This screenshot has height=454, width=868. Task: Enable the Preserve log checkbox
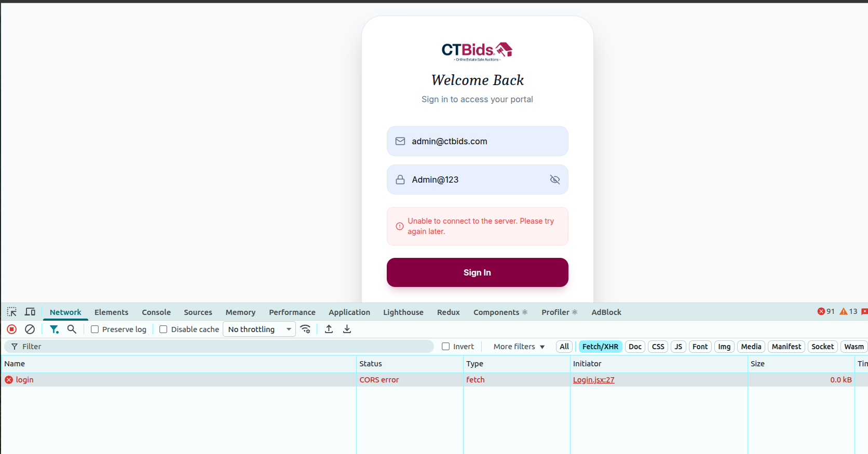click(x=95, y=329)
